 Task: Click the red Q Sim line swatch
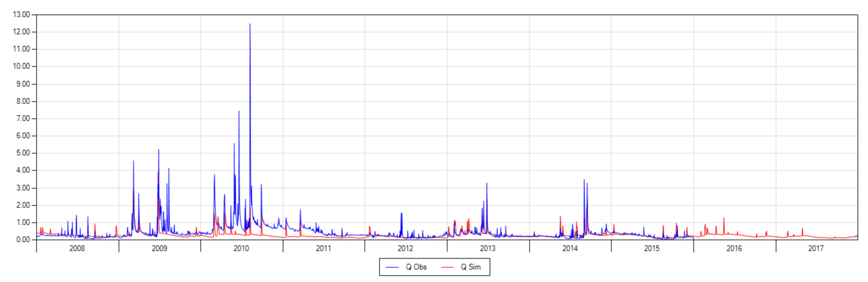point(448,267)
